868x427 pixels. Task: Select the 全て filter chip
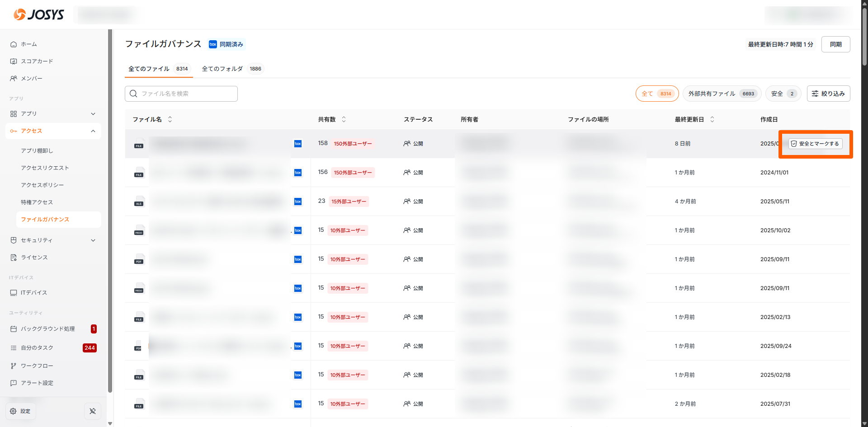(656, 94)
